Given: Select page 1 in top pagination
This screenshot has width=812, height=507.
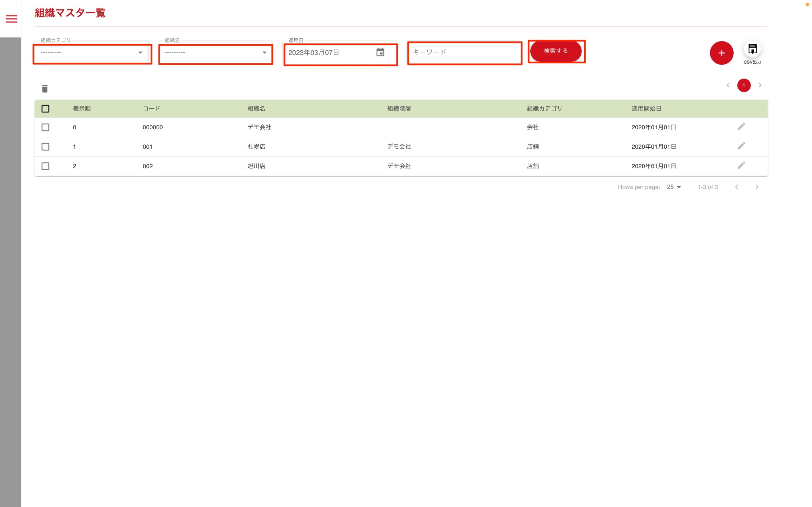Looking at the screenshot, I should pos(743,86).
